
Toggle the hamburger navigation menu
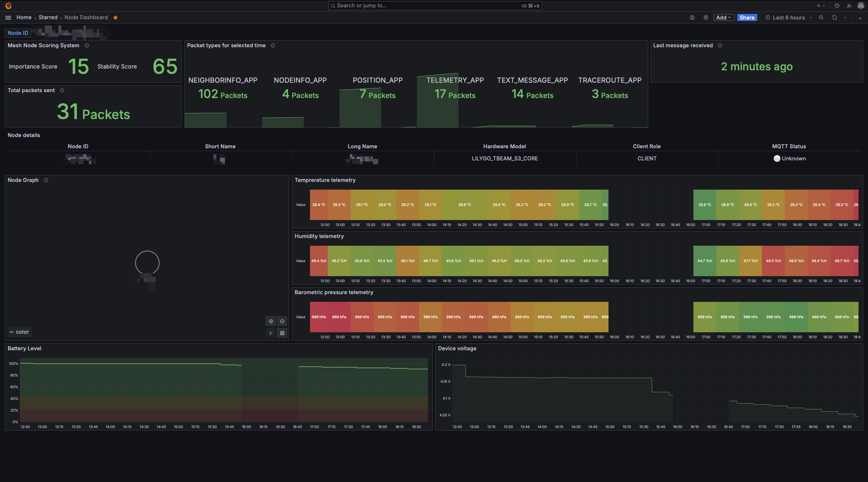point(8,17)
